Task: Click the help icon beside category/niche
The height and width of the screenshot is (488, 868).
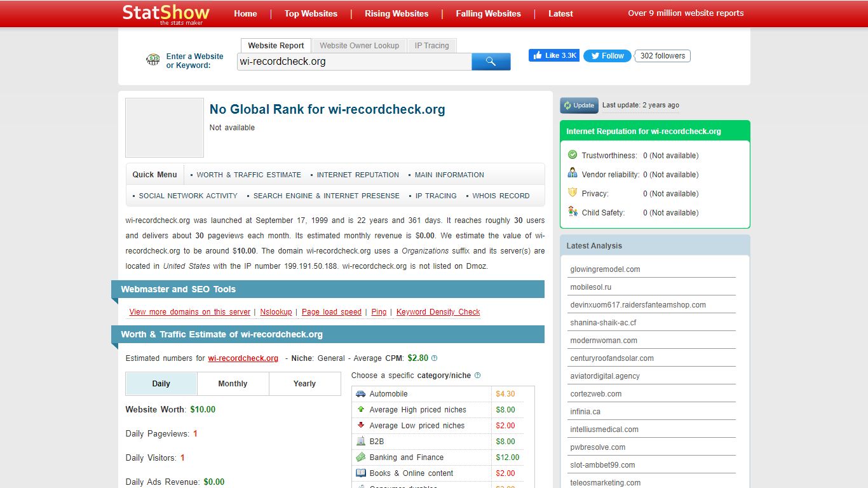Action: (477, 376)
